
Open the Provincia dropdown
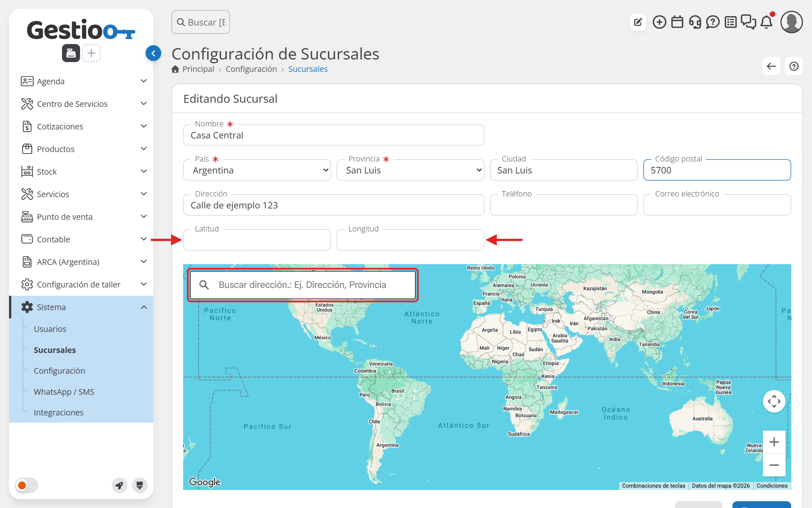click(x=411, y=170)
